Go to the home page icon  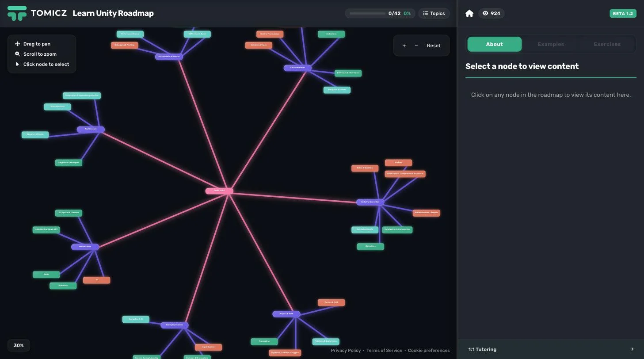coord(469,13)
